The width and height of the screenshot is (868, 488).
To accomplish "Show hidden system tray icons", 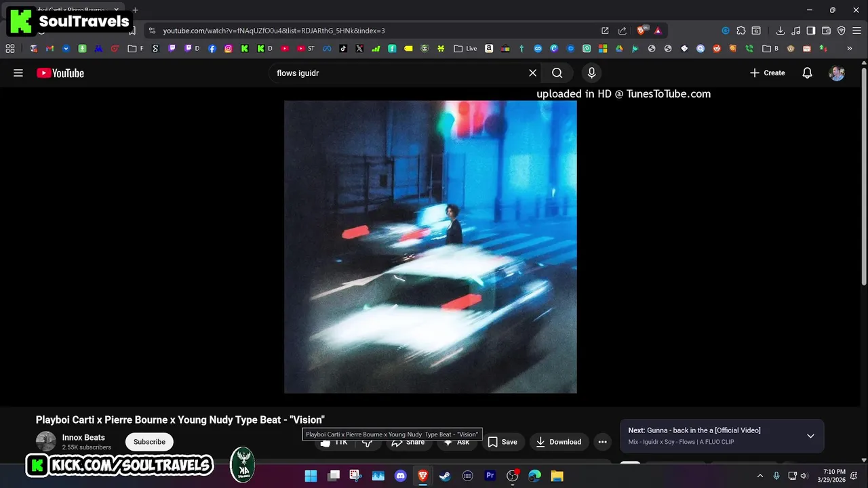I will (759, 476).
